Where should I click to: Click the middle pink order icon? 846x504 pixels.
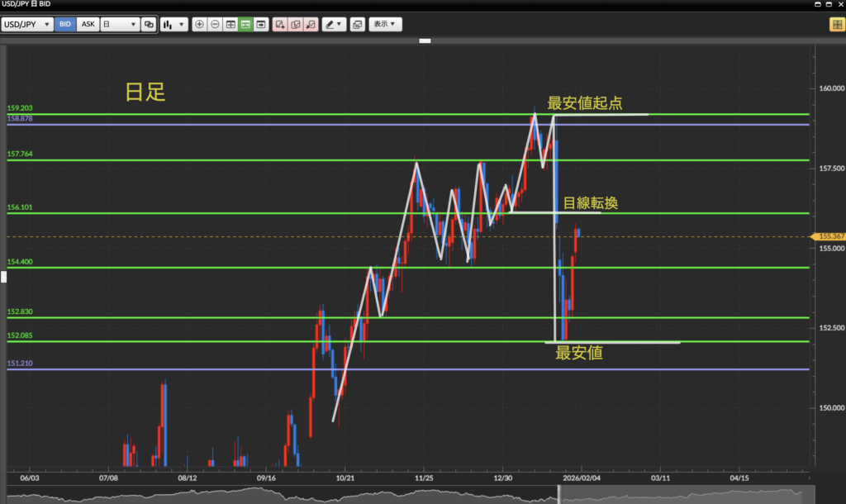[x=295, y=25]
